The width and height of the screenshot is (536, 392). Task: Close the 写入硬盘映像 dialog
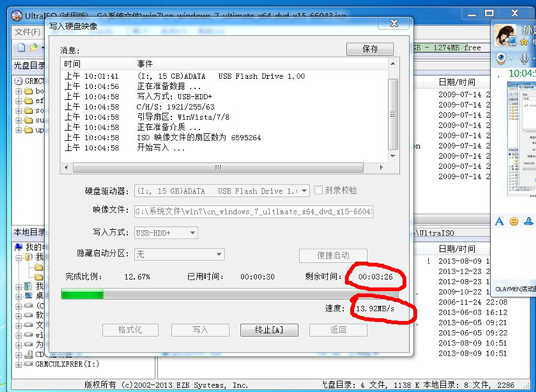(393, 23)
